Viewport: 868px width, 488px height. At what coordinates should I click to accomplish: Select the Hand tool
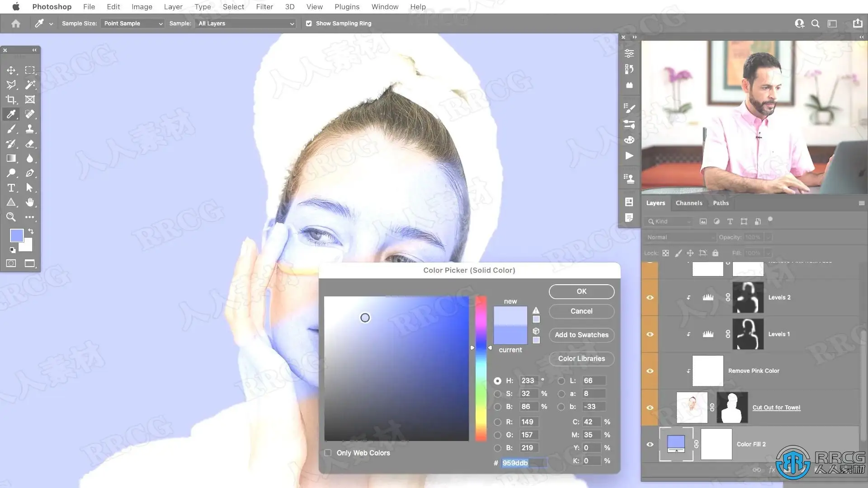30,202
